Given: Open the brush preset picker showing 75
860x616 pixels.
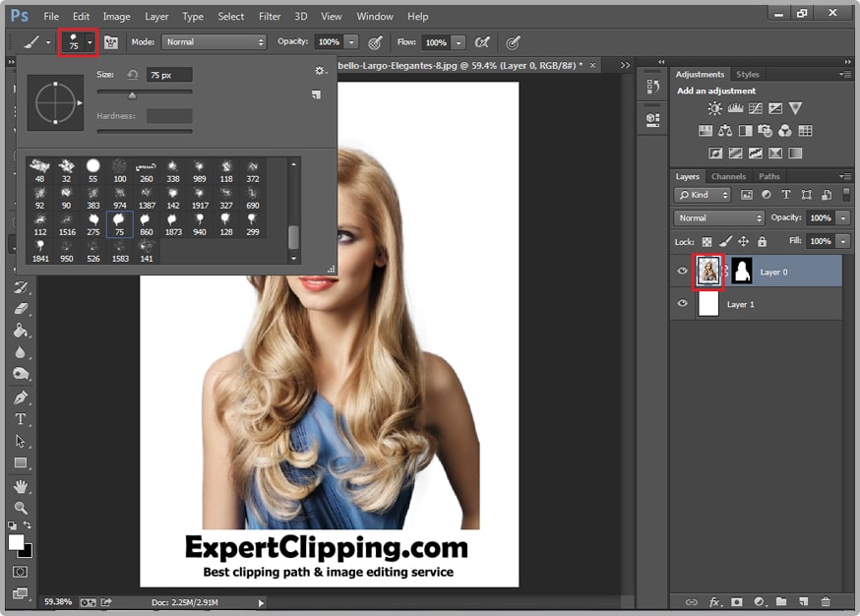Looking at the screenshot, I should pos(79,42).
